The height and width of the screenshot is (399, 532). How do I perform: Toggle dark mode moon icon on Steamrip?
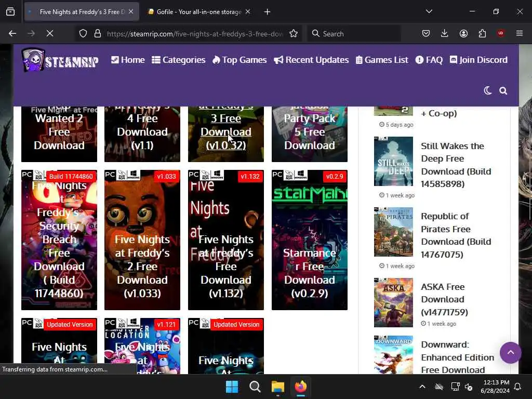pos(487,90)
